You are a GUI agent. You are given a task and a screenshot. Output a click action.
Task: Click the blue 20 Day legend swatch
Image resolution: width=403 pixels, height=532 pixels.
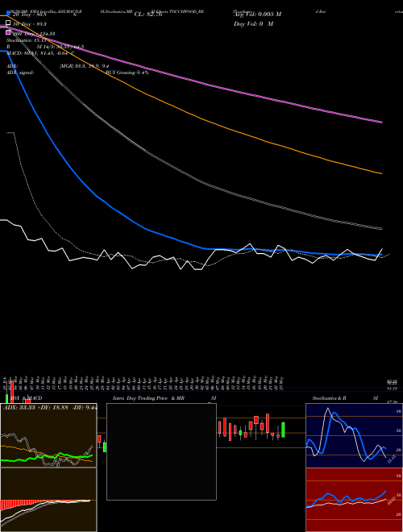click(8, 13)
